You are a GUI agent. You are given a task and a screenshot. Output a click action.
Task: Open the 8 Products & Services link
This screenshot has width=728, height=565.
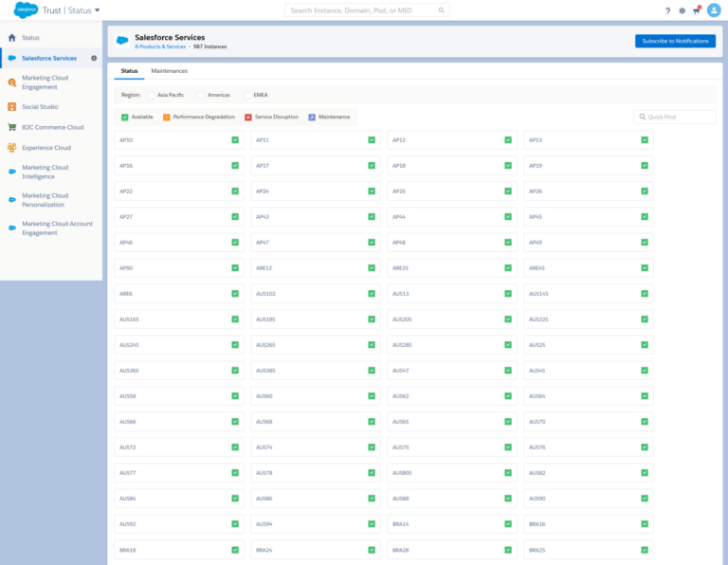[x=160, y=46]
